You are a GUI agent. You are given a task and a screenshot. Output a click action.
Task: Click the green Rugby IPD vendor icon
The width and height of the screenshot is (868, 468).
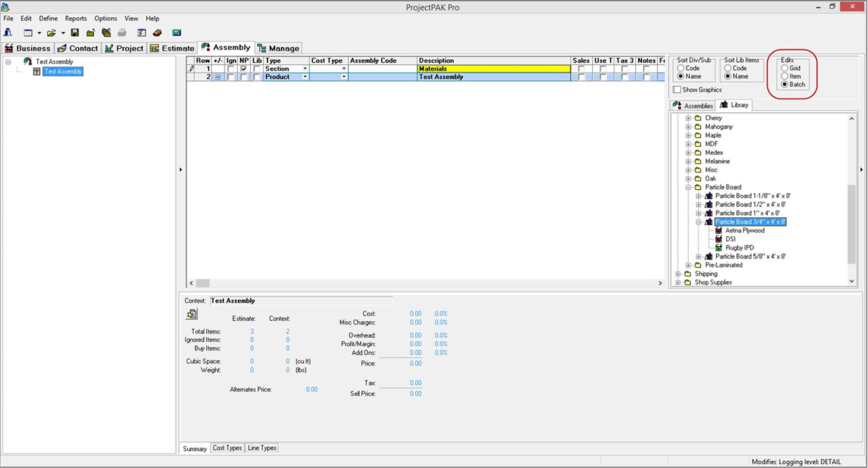719,248
